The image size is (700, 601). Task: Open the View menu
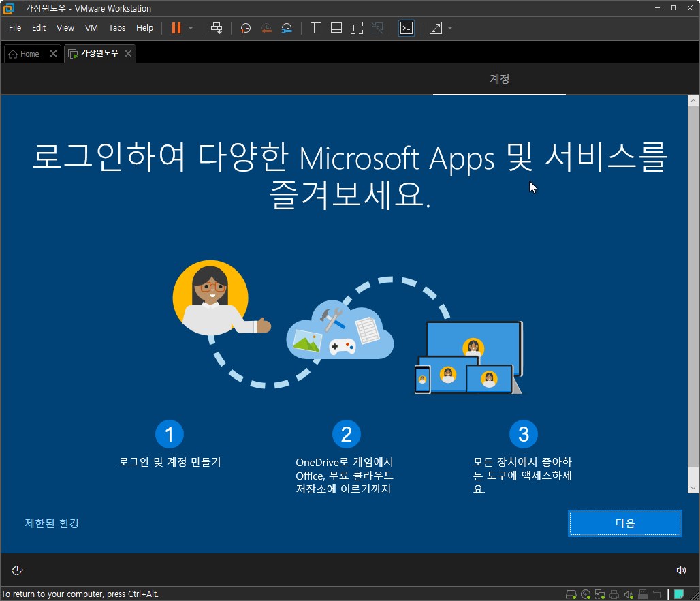pos(65,28)
